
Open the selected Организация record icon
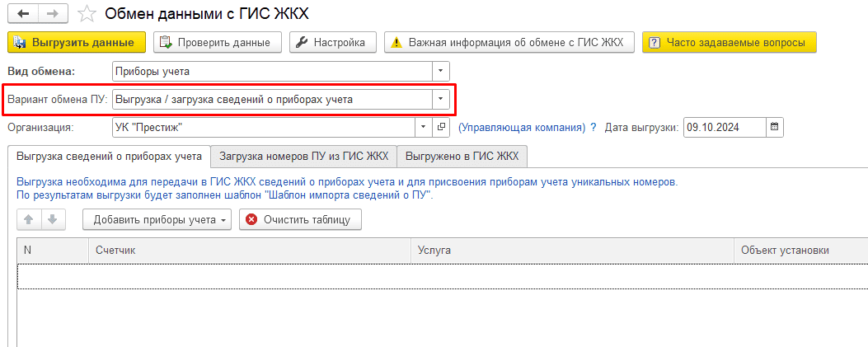(441, 127)
